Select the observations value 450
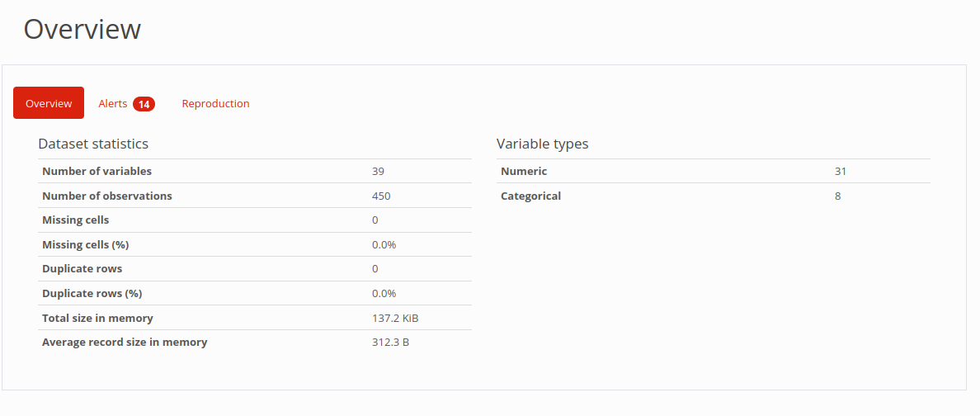Viewport: 980px width, 416px height. pos(381,196)
